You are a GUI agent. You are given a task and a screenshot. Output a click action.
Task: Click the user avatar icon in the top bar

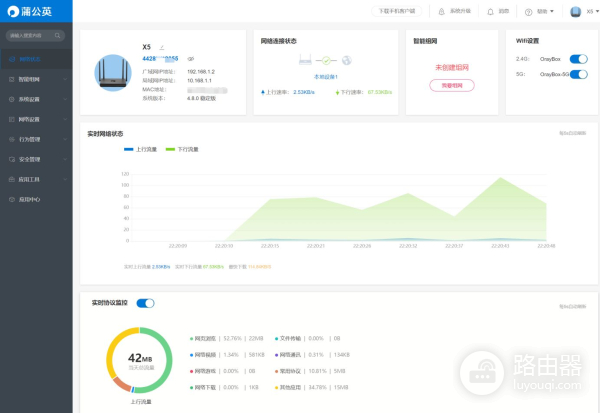[575, 11]
